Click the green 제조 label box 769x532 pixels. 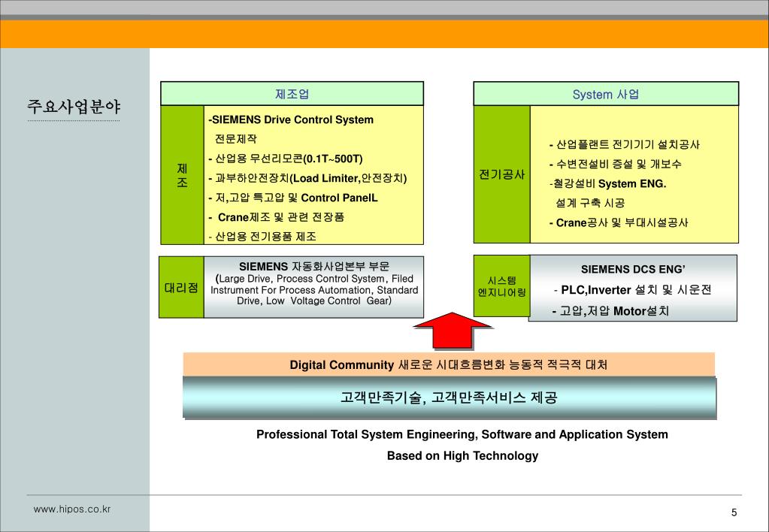pyautogui.click(x=182, y=175)
